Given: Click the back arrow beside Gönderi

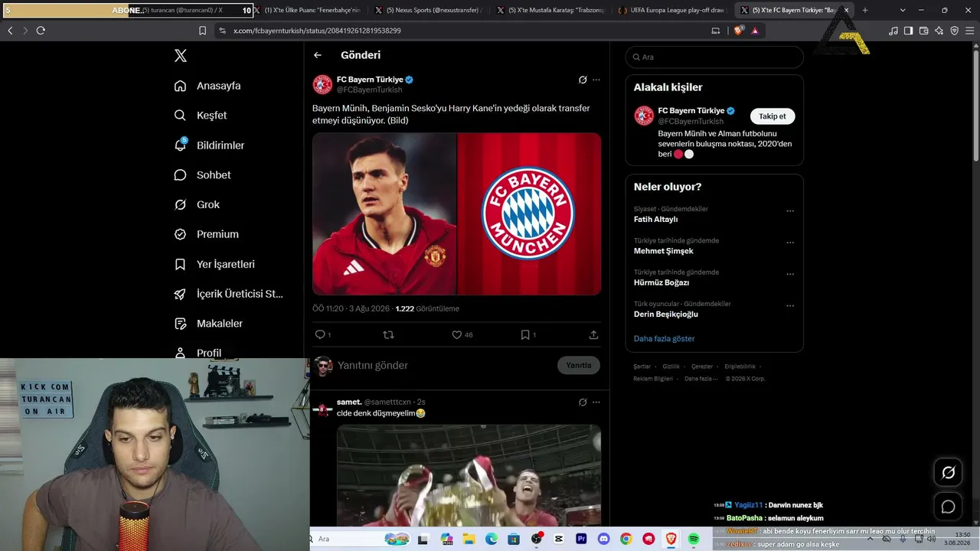Looking at the screenshot, I should (x=318, y=55).
